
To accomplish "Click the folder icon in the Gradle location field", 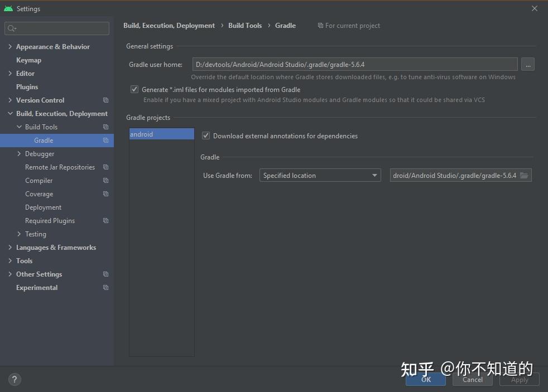I will [x=524, y=175].
